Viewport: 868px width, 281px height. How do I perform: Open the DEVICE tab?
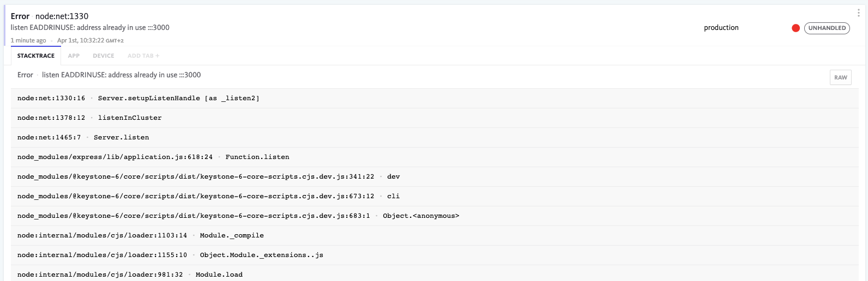(104, 56)
